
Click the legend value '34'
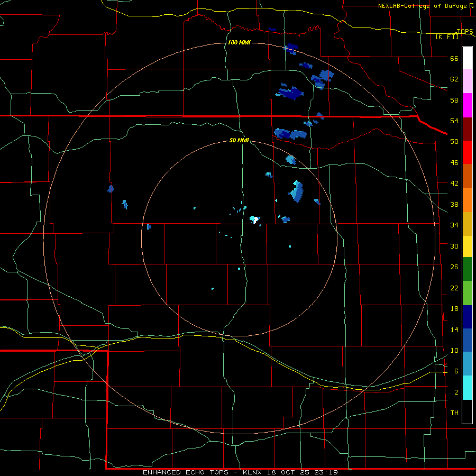click(454, 225)
